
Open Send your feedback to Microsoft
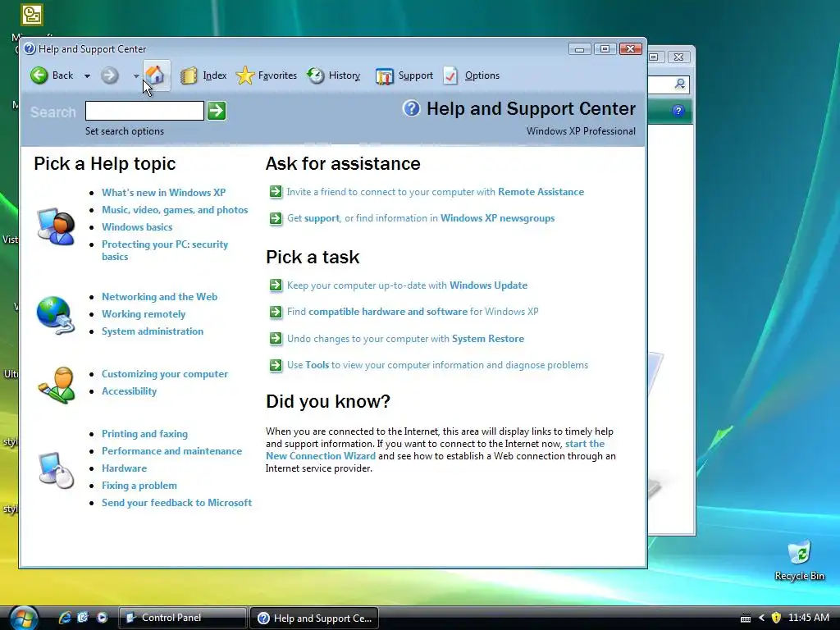[x=177, y=503]
